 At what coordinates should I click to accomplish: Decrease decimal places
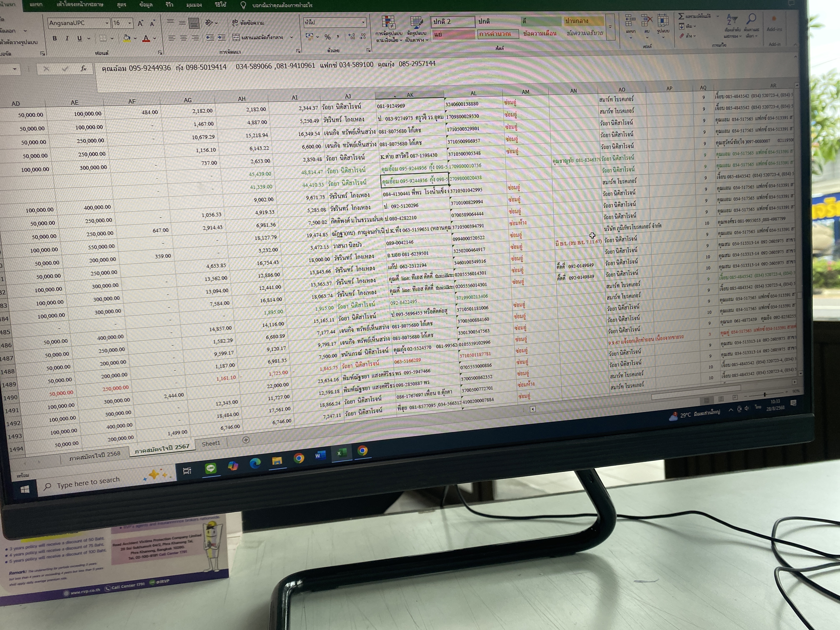pos(363,36)
